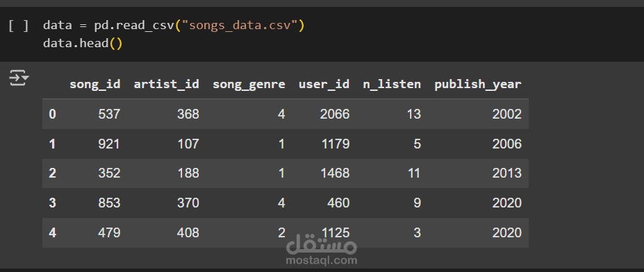This screenshot has width=644, height=272.
Task: Click song_id value 853
Action: (x=109, y=203)
